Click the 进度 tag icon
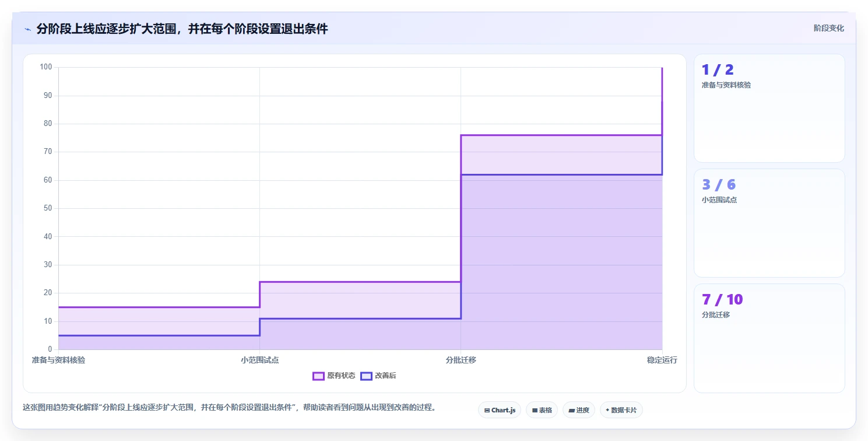The image size is (868, 441). point(571,410)
